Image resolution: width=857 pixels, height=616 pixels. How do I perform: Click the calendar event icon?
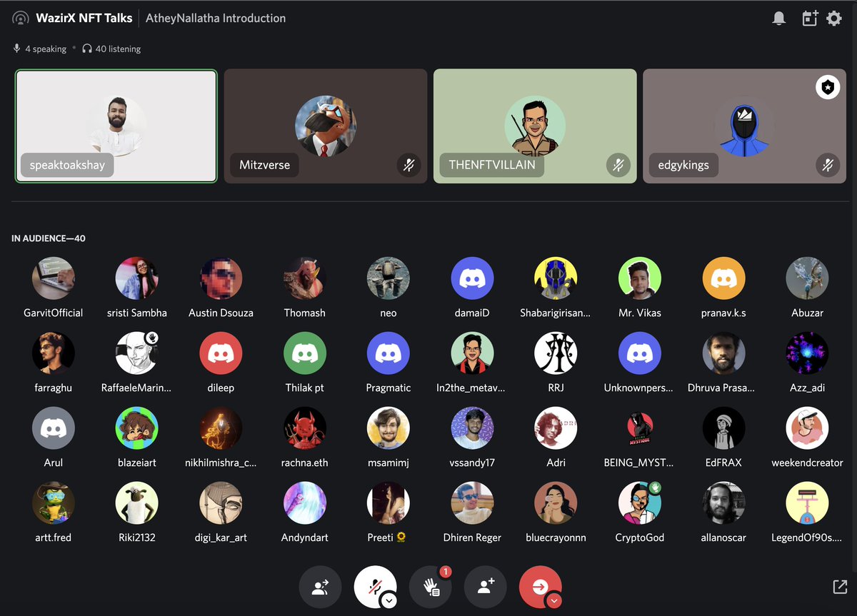(809, 19)
